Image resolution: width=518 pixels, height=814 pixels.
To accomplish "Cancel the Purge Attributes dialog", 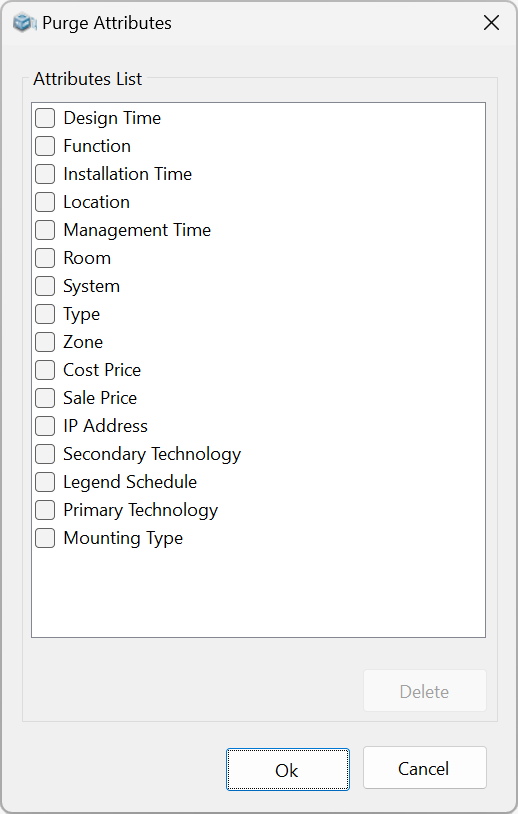I will click(x=425, y=768).
